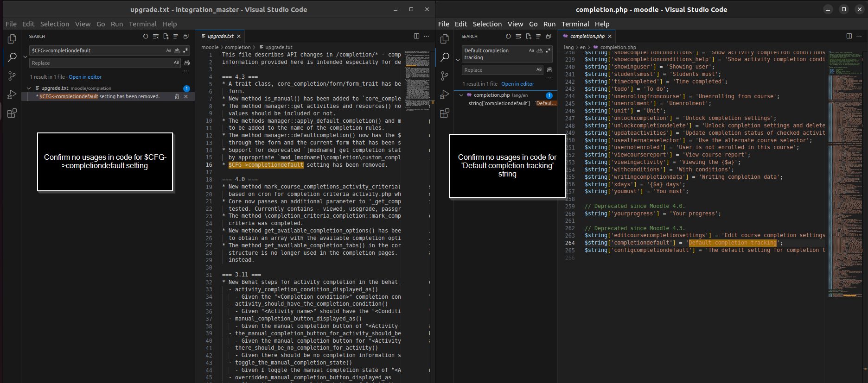Collapse upgrade.txt results group
Viewport: 868px width, 383px height.
tap(29, 88)
